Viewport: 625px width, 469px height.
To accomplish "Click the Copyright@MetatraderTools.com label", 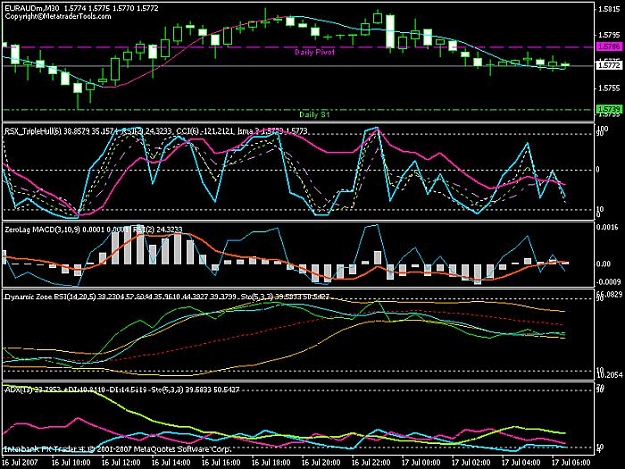I will [58, 16].
